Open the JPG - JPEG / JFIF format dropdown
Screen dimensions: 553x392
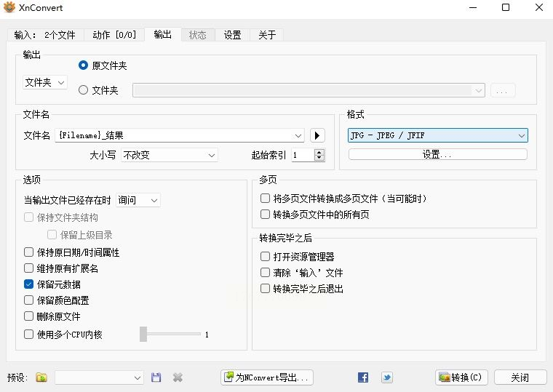(438, 135)
